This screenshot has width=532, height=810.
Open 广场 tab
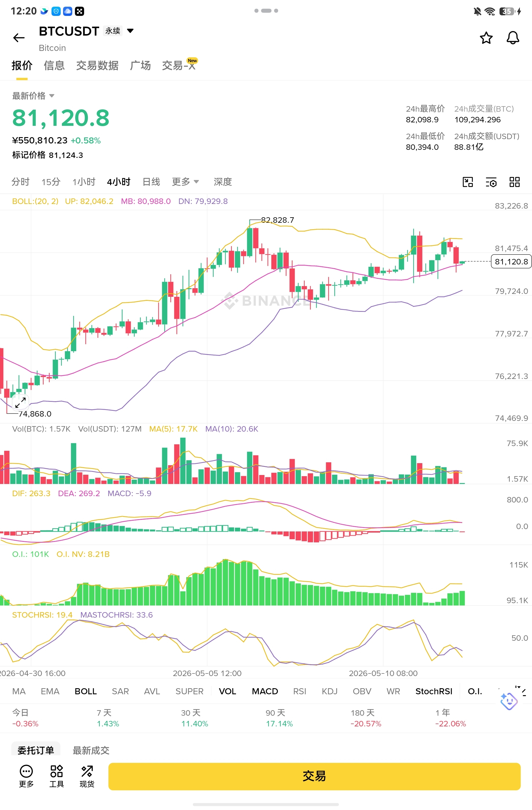(x=140, y=65)
